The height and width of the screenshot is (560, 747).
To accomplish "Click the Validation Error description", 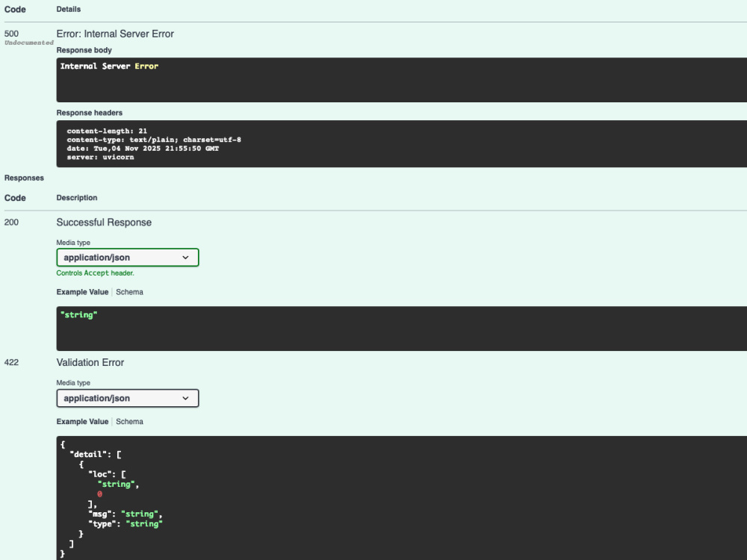I will pos(90,362).
